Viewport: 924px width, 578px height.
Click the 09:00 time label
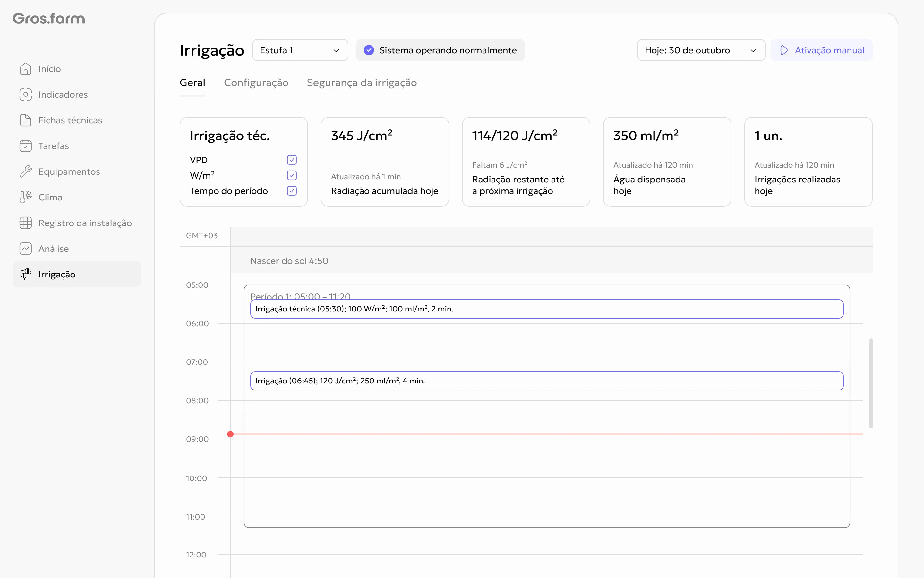tap(197, 439)
